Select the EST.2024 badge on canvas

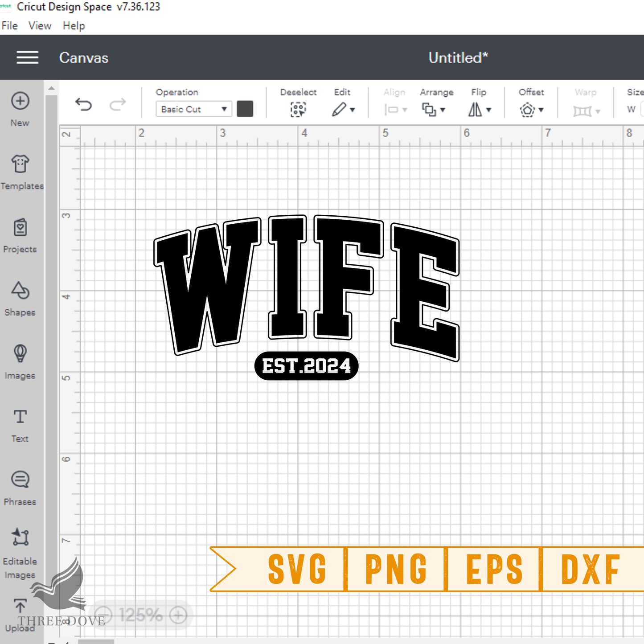(307, 366)
